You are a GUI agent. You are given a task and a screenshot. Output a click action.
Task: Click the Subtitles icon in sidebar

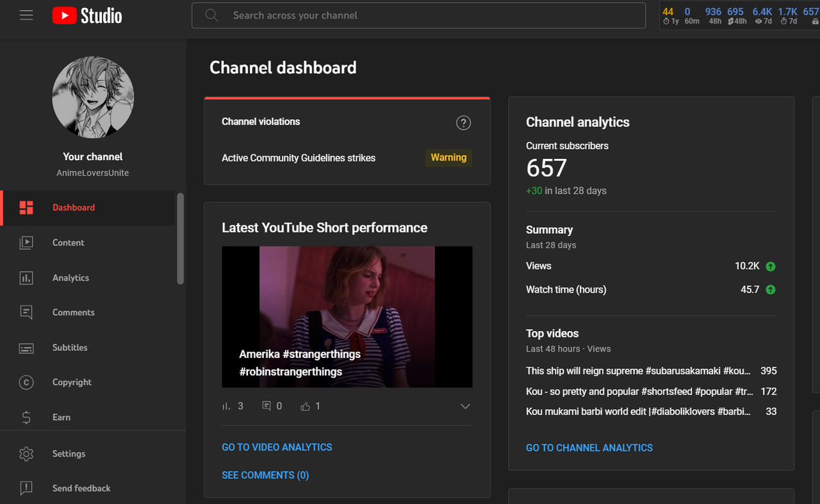click(26, 348)
